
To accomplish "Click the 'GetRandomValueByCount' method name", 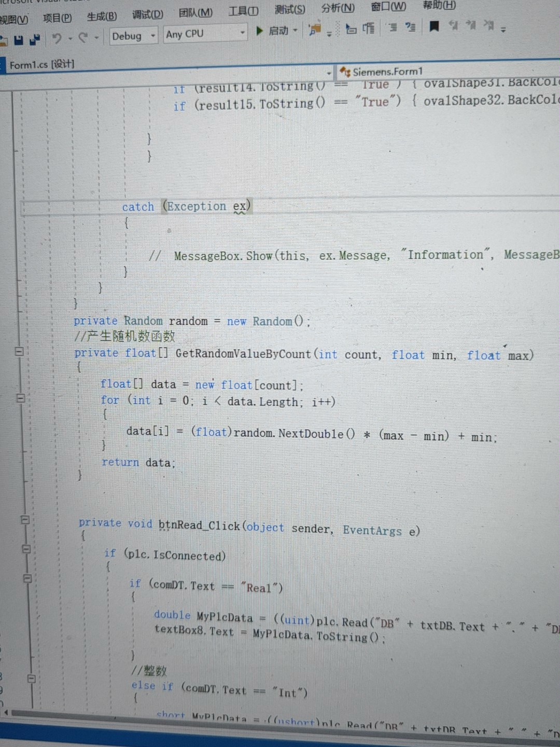I will 243,354.
